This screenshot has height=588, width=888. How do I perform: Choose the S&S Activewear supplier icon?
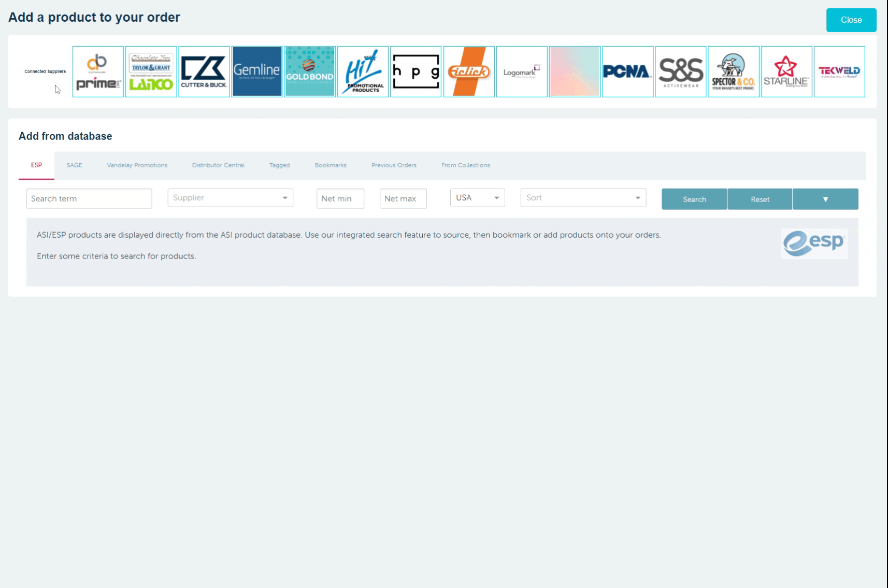tap(681, 71)
